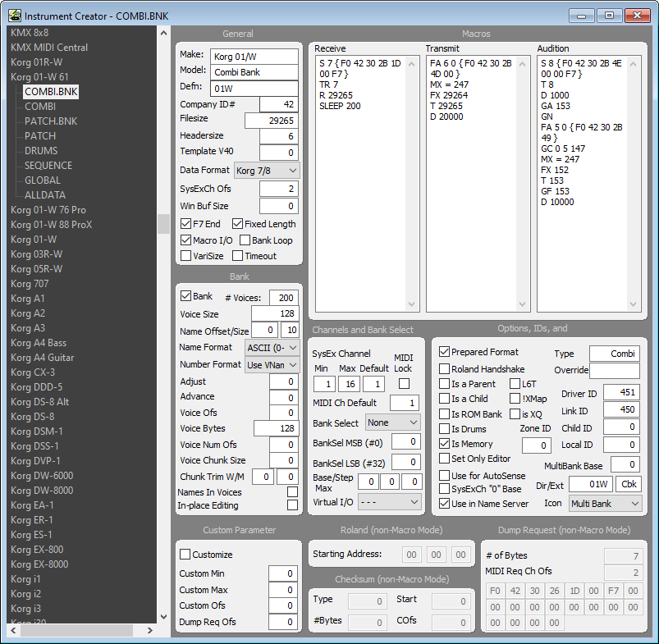
Task: Select the SEQUENCE tree item
Action: point(48,166)
